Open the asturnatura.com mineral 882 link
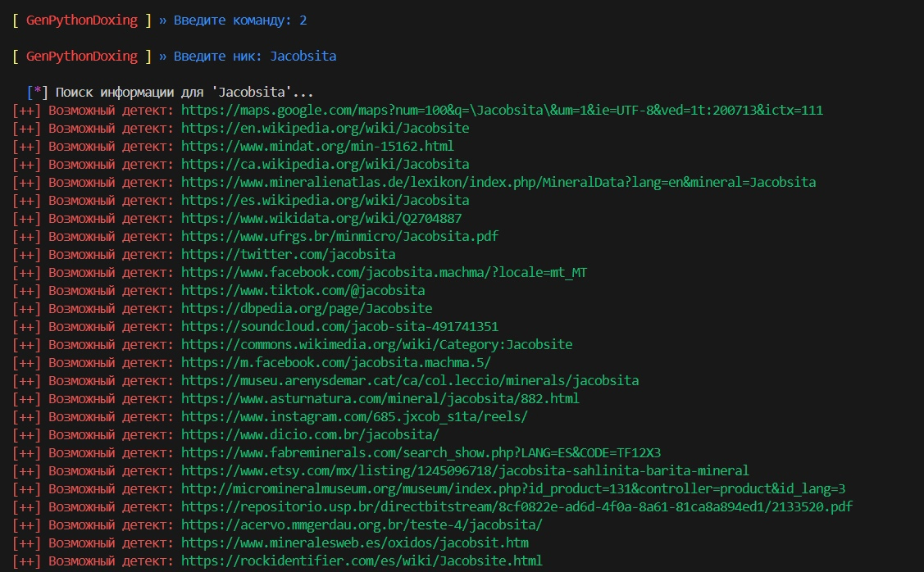Screen dimensions: 924x572 [x=380, y=399]
